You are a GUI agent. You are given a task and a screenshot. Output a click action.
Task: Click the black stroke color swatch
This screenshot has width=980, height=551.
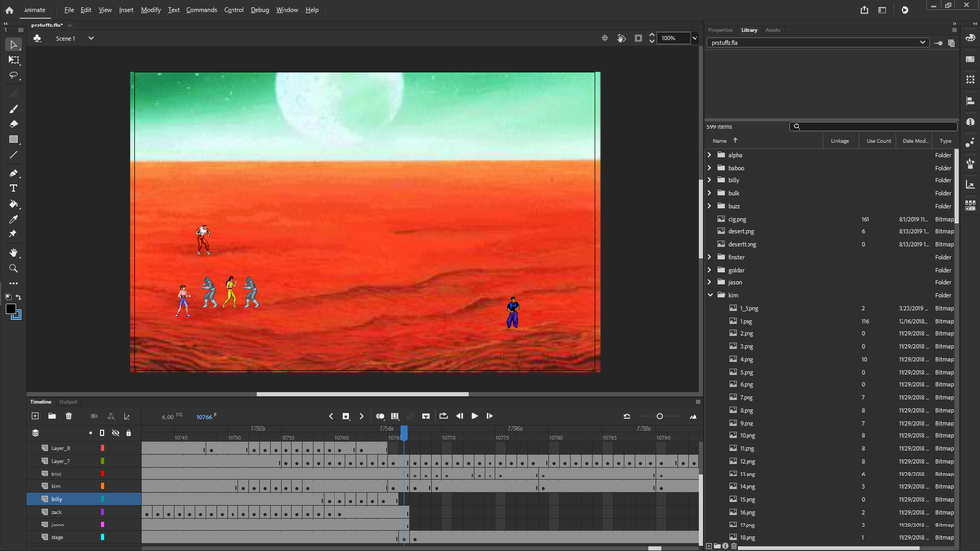pos(11,308)
